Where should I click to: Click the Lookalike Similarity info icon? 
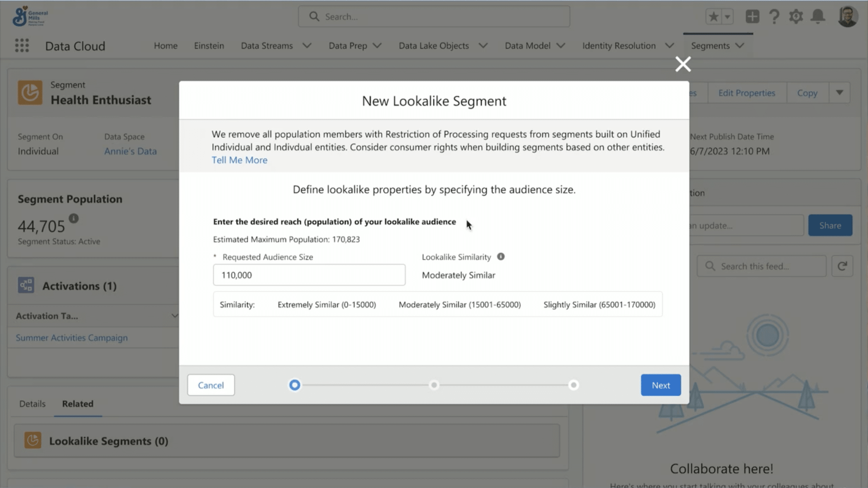(x=501, y=257)
